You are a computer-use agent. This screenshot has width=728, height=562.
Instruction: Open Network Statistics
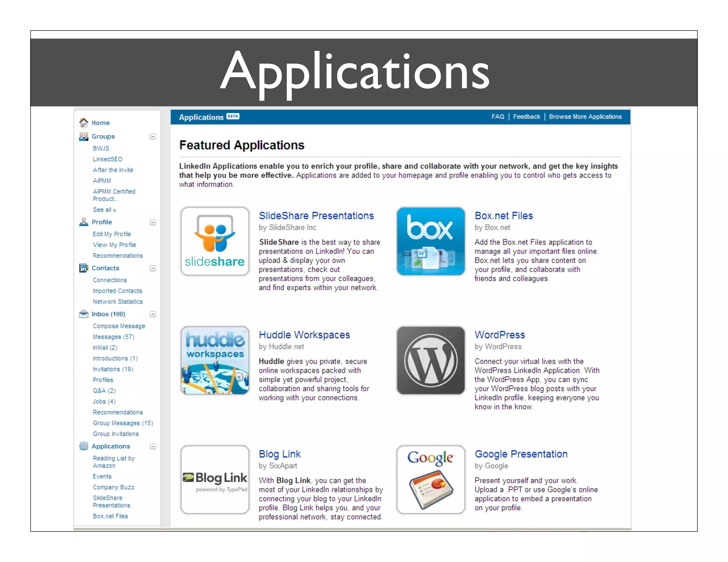pyautogui.click(x=118, y=302)
